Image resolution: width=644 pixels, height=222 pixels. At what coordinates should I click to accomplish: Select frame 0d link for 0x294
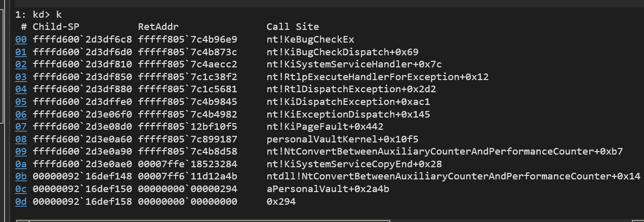coord(21,202)
